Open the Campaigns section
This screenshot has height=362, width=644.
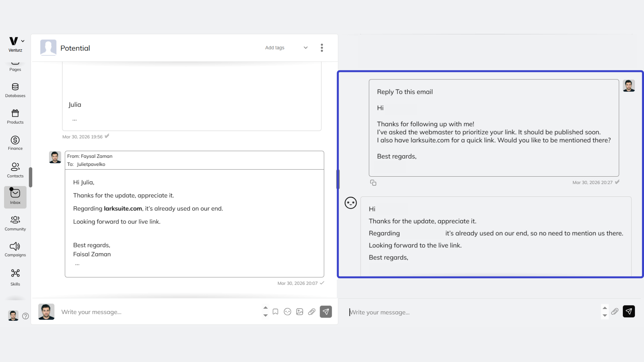point(15,249)
